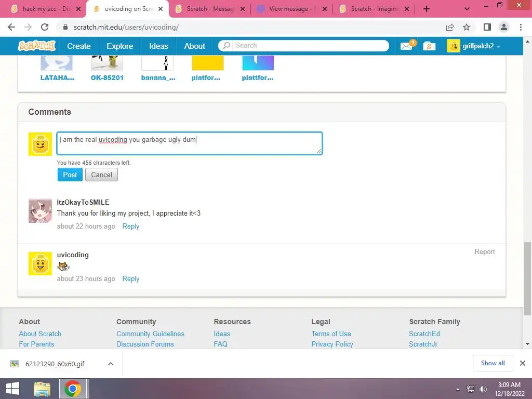Switch to the 'Scratch - Imagine' tab
Viewport: 532px width, 399px height.
click(x=375, y=9)
